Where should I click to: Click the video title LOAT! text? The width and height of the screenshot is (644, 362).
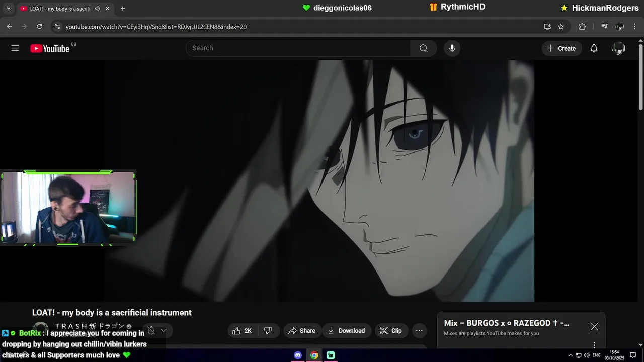pyautogui.click(x=112, y=313)
